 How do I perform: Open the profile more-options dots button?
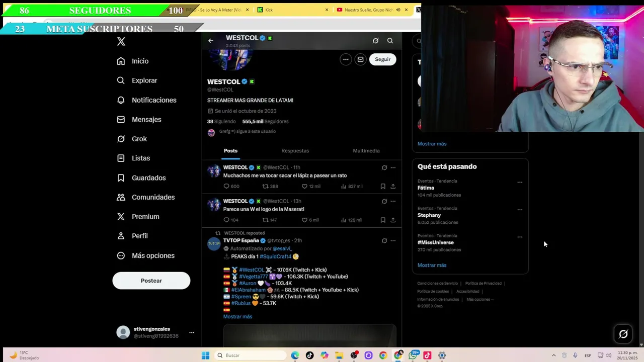pyautogui.click(x=346, y=59)
